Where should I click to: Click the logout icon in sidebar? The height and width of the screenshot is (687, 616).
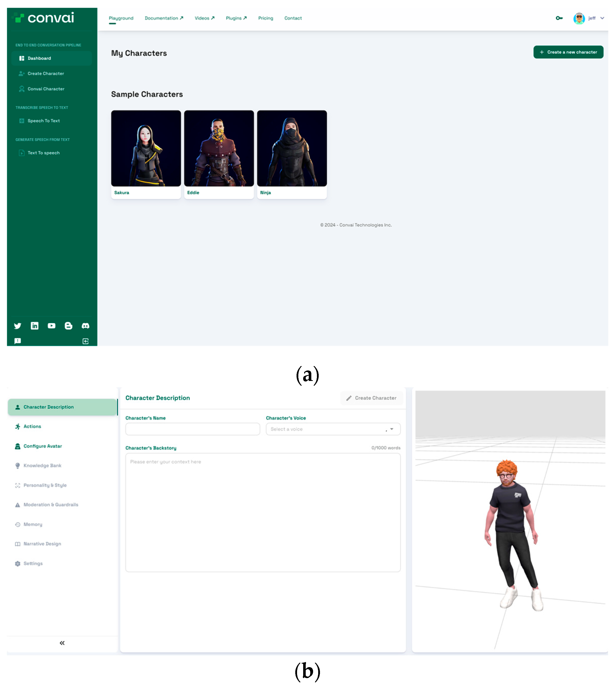click(x=86, y=341)
